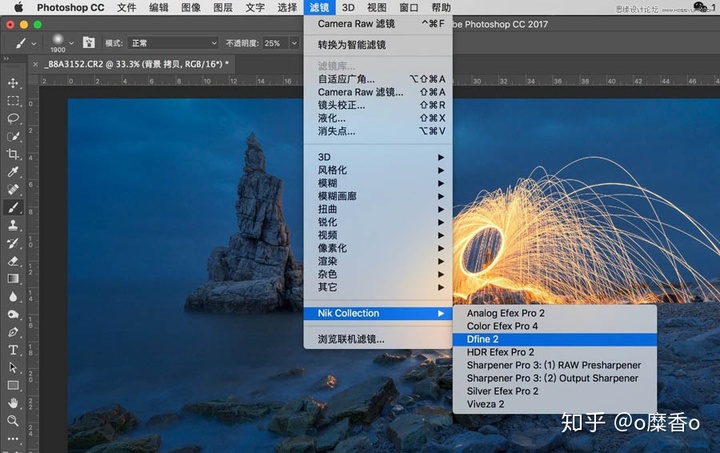The image size is (720, 453).
Task: Open the blend mode dropdown
Action: (x=173, y=43)
